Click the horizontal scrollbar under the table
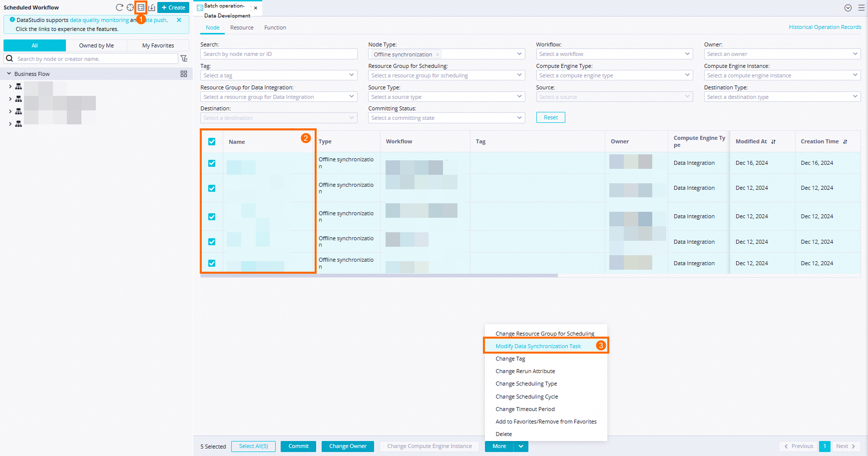868x456 pixels. pos(379,275)
